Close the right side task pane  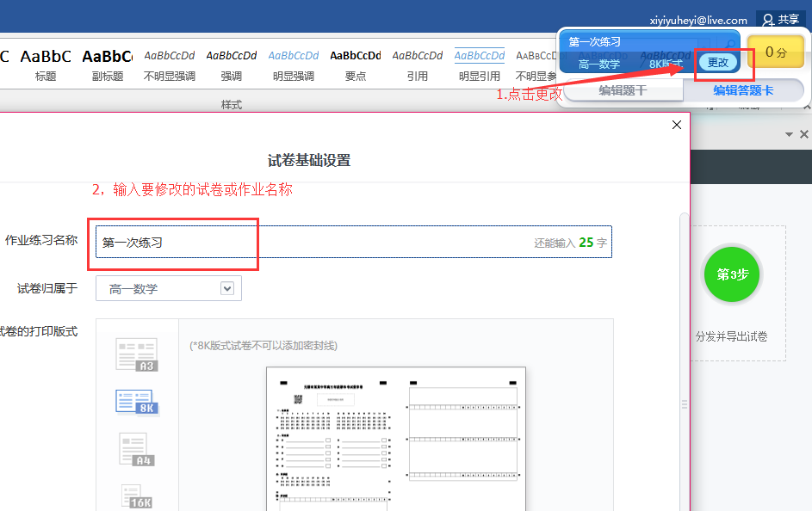(x=804, y=135)
